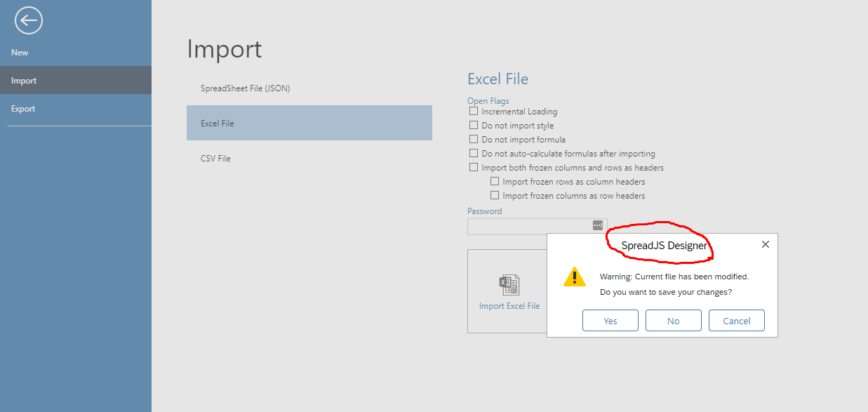
Task: Open the New menu item
Action: (x=76, y=53)
